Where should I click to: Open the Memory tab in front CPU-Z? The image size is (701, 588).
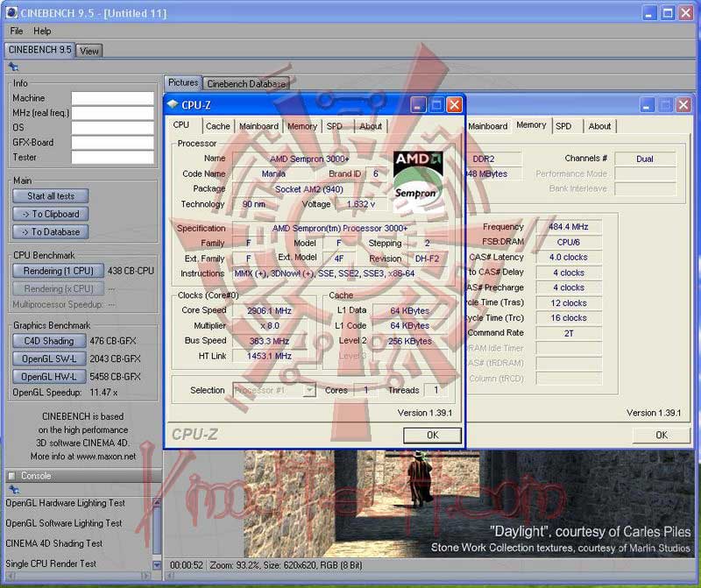tap(301, 126)
